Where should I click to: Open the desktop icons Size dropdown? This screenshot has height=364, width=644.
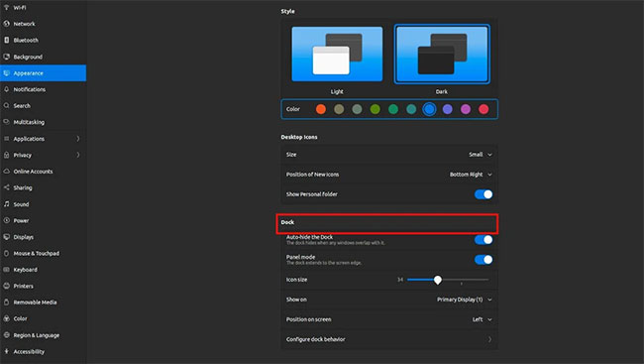481,155
